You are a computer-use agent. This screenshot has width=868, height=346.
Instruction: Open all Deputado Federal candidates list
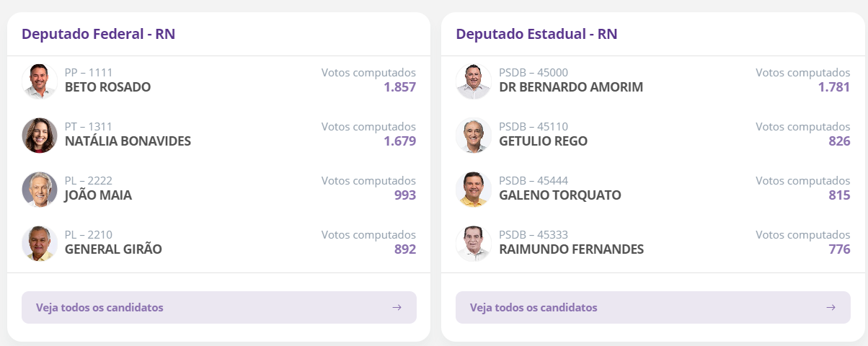point(99,308)
